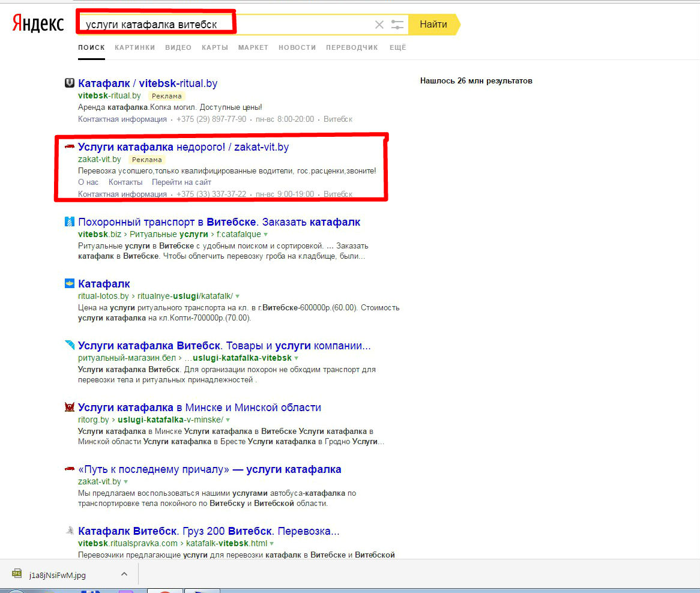Viewport: 700px width, 593px height.
Task: Click the 'Контакты' sitelink
Action: pyautogui.click(x=125, y=182)
